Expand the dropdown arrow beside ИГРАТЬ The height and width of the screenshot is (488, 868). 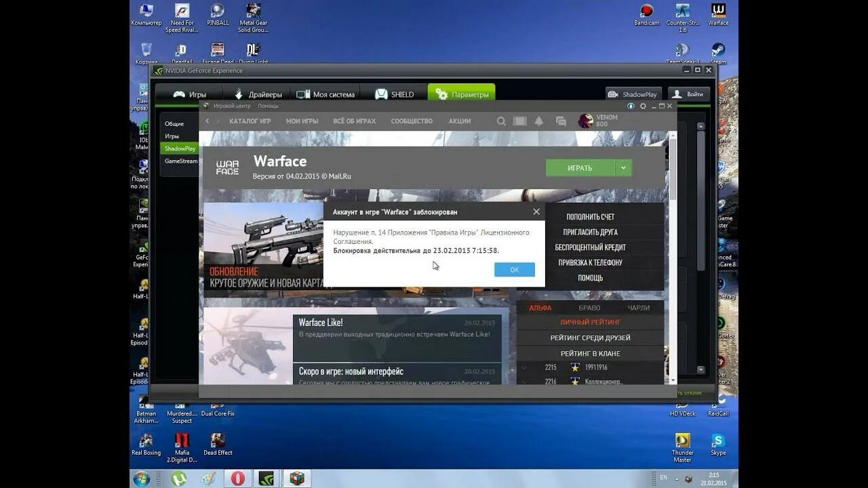point(623,168)
